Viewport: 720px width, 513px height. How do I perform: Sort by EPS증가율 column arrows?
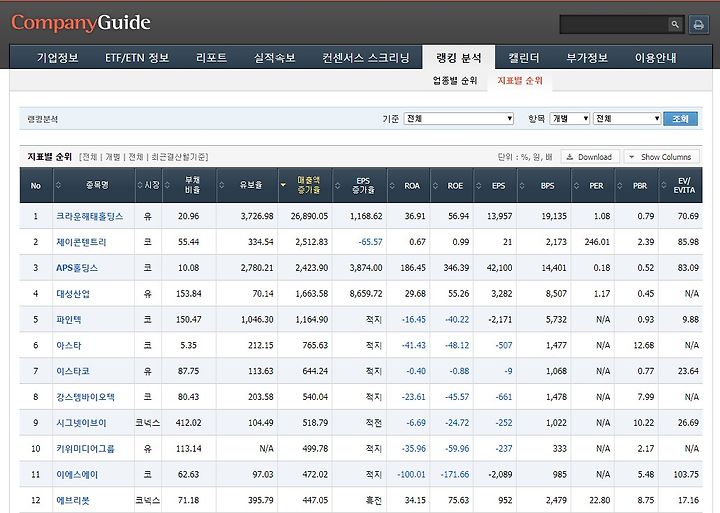(x=338, y=186)
